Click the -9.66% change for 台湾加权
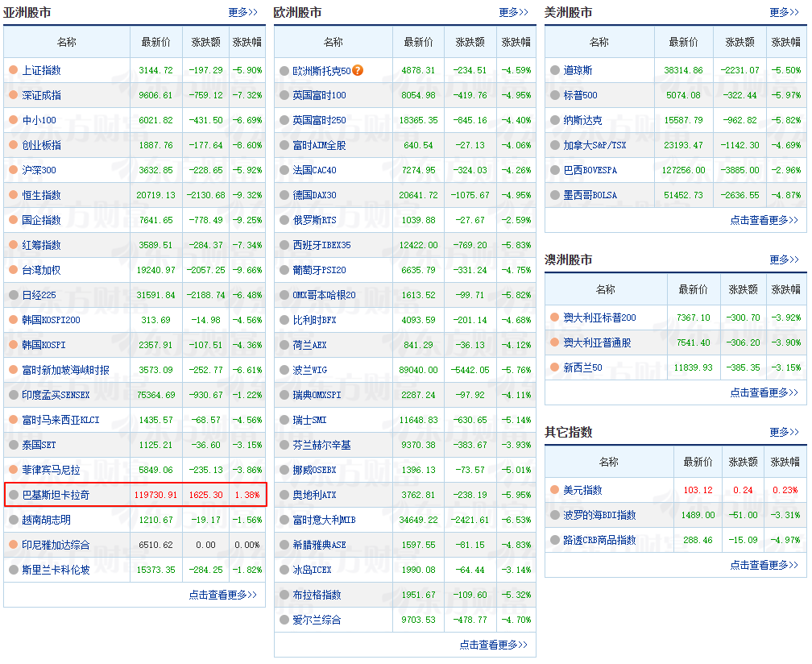Screen dimensions: 812x664 pos(247,271)
